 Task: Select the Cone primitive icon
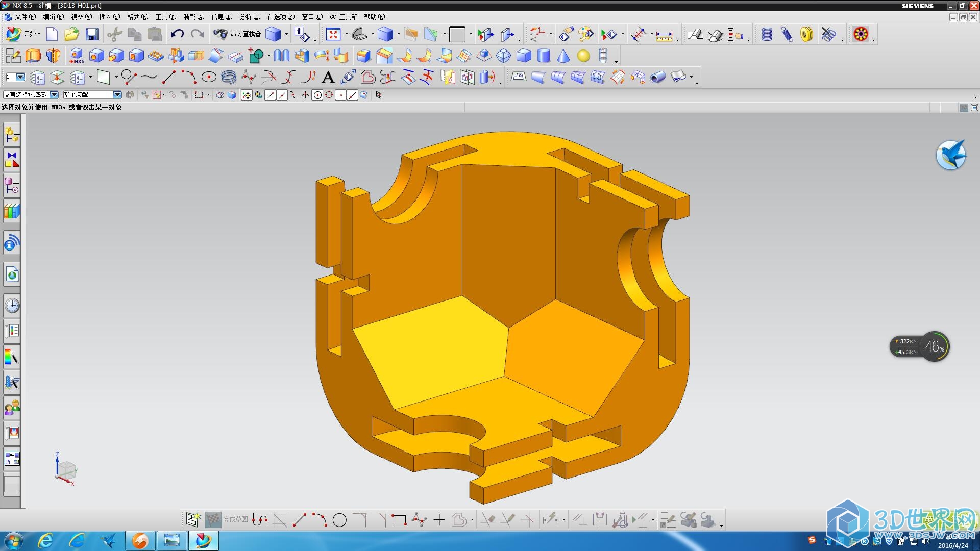pos(563,56)
